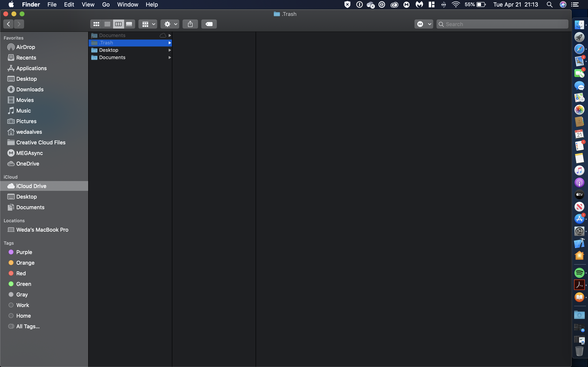
Task: Click the Bluetooth menu bar icon
Action: pyautogui.click(x=443, y=5)
